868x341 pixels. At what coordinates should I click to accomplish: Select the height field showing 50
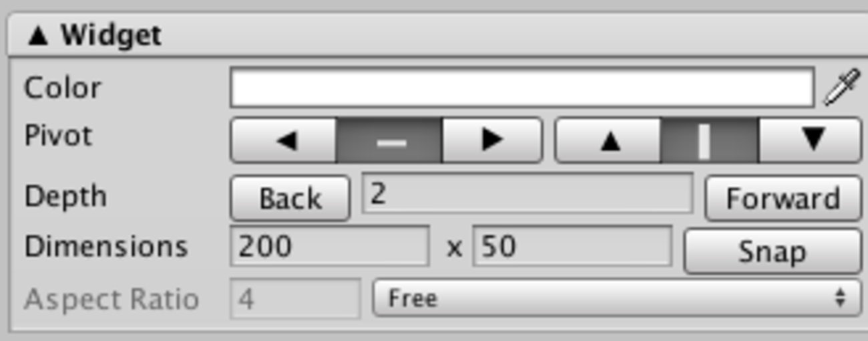pyautogui.click(x=572, y=246)
